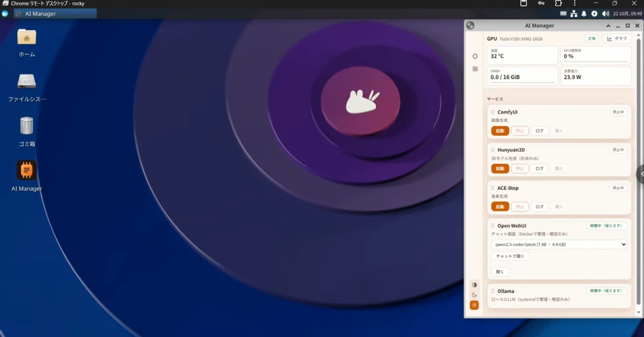The image size is (644, 337).
Task: Open Chrome three-dot menu in title bar
Action: (575, 3)
